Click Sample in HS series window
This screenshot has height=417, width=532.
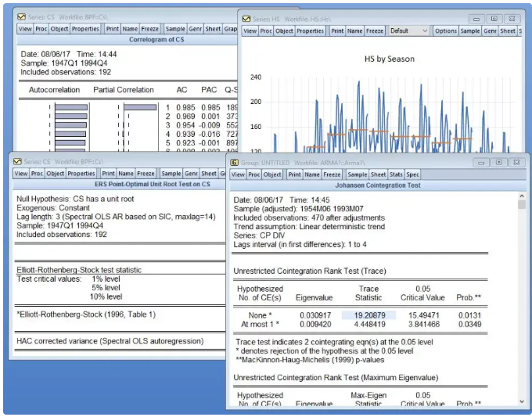coord(470,31)
